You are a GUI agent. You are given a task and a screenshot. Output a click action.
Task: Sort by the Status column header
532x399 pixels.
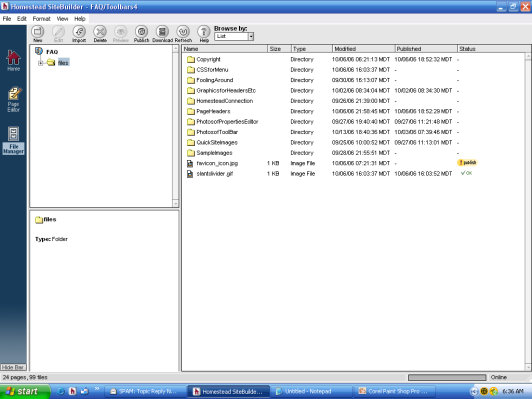[x=494, y=49]
